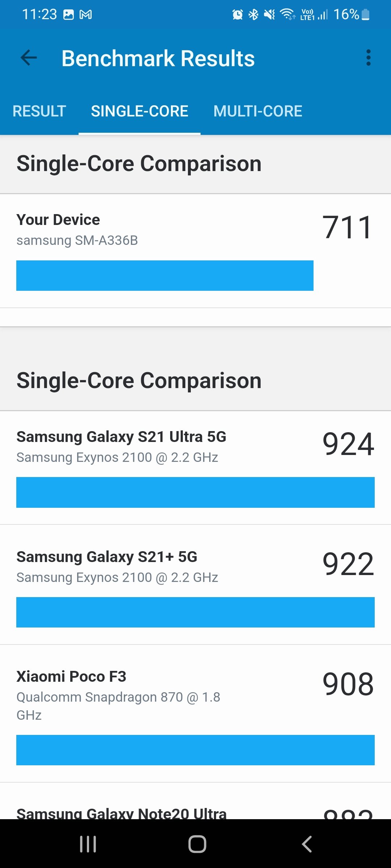Tap the Wi-Fi status icon
Image resolution: width=391 pixels, height=868 pixels.
(x=288, y=14)
